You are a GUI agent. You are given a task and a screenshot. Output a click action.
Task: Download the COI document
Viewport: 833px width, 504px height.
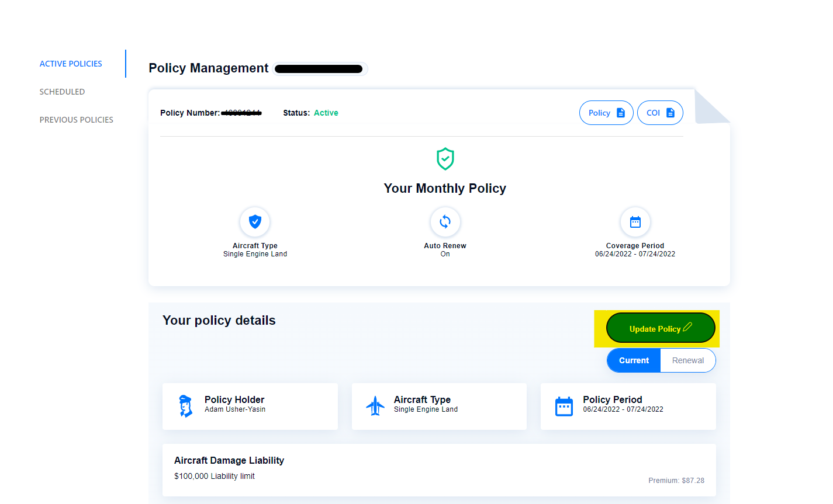[660, 113]
